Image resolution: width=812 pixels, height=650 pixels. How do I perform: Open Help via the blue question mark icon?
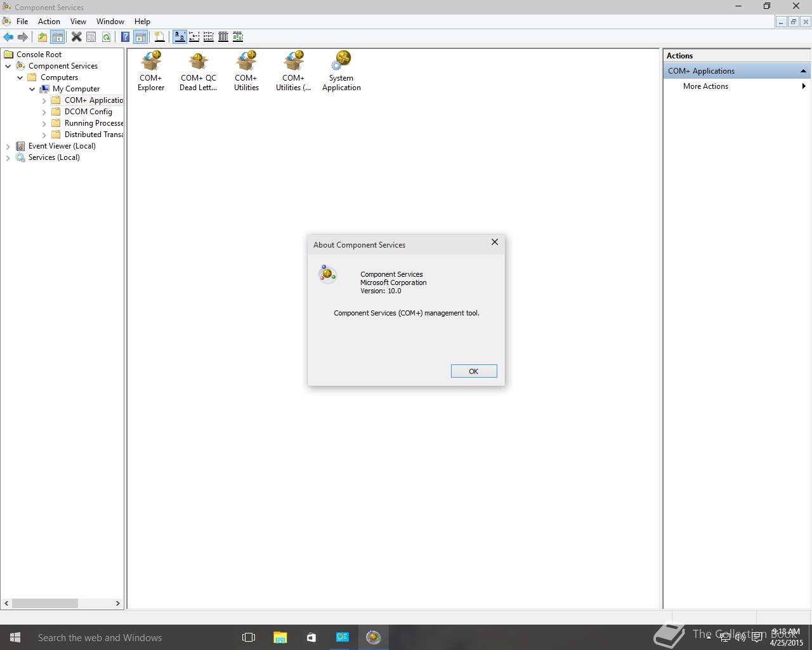pos(126,37)
